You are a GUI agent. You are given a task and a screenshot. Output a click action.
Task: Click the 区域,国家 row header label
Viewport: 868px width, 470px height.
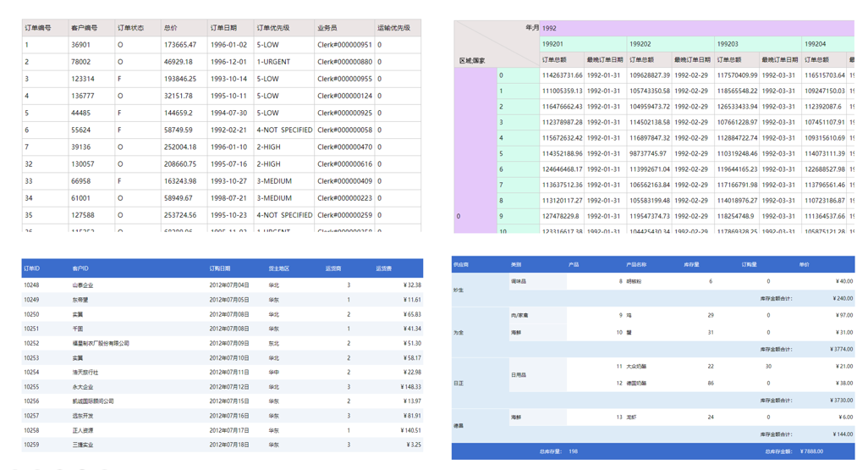[472, 60]
